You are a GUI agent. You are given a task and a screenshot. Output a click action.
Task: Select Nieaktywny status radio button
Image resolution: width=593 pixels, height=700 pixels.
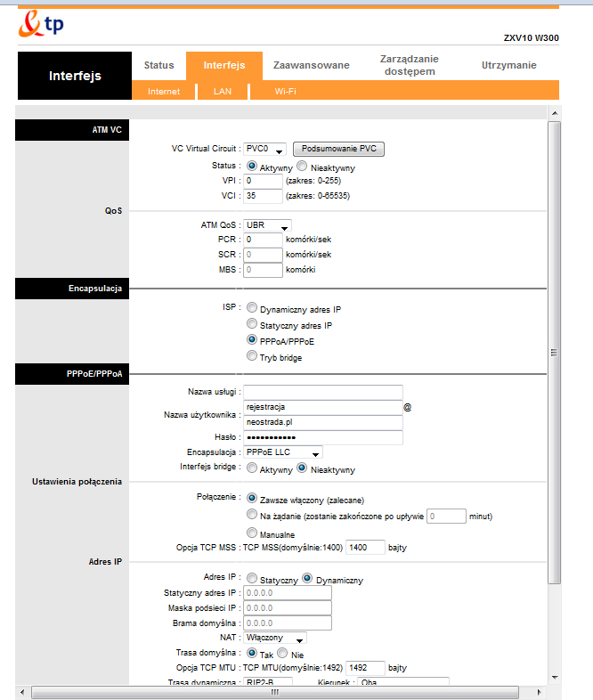(x=302, y=166)
